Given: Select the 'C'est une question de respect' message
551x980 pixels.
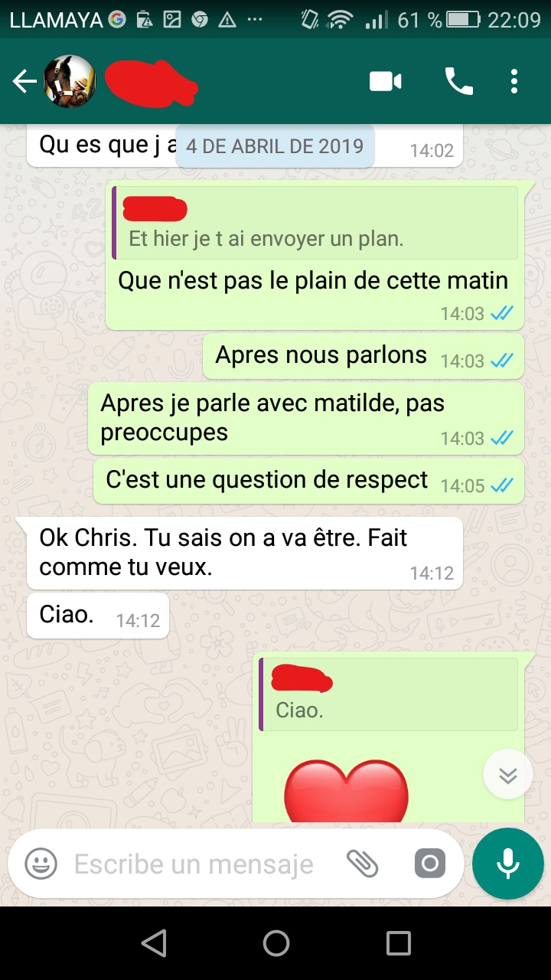Looking at the screenshot, I should click(308, 481).
